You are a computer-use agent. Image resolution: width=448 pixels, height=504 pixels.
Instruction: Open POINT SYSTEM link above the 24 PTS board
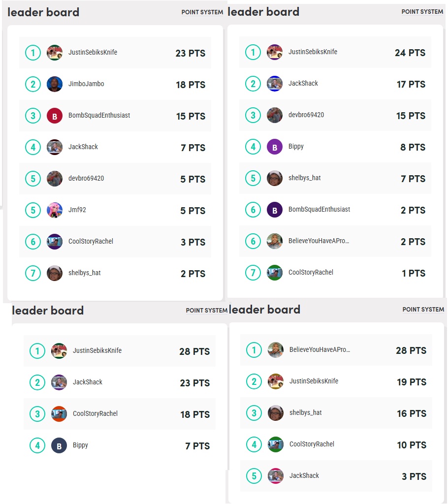tap(422, 12)
